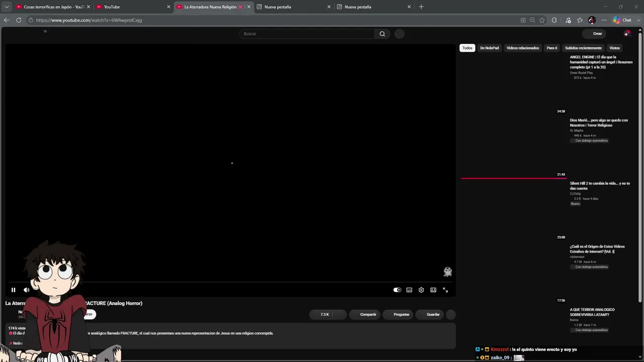Open the video player settings gear
The width and height of the screenshot is (644, 362).
(421, 290)
